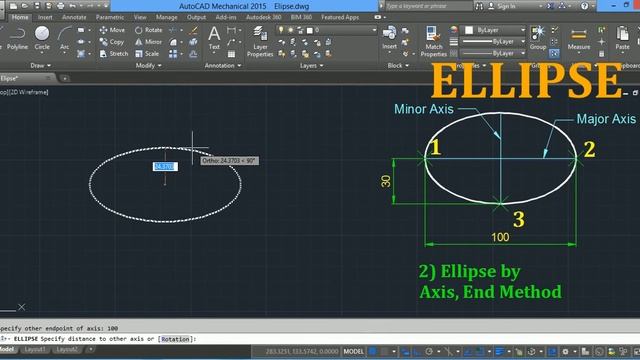Click the Copy tool
The height and width of the screenshot is (360, 640).
pyautogui.click(x=111, y=42)
